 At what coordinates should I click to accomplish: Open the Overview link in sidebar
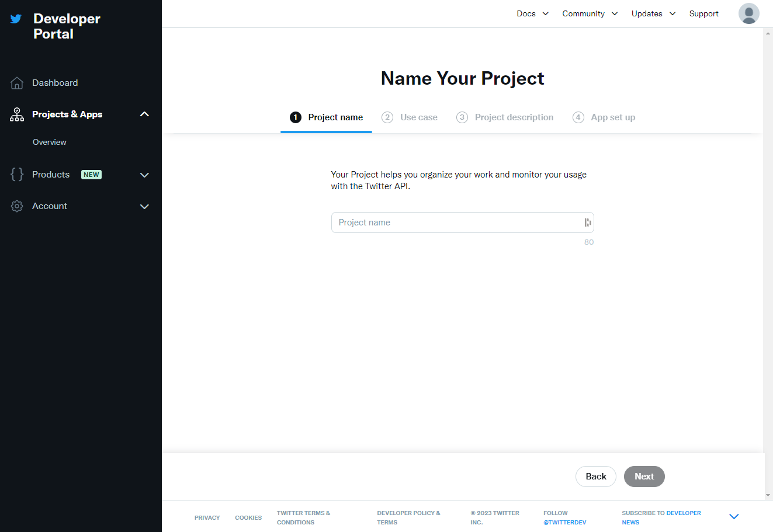pos(50,142)
